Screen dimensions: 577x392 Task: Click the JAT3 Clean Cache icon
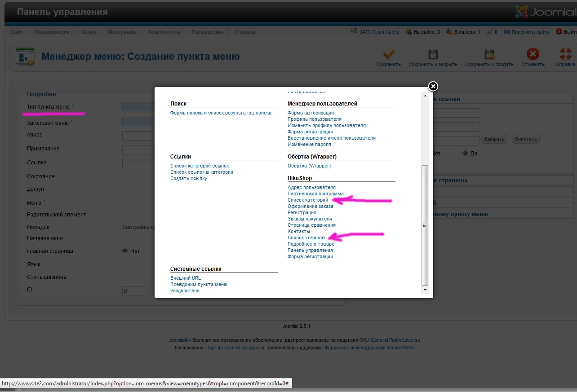coord(354,32)
